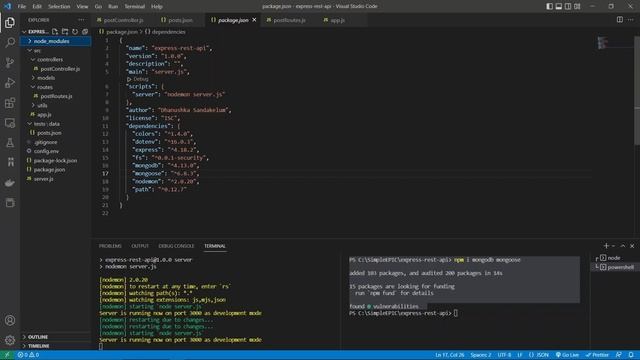Click dependencies in the breadcrumb
This screenshot has height=360, width=640.
tap(168, 31)
